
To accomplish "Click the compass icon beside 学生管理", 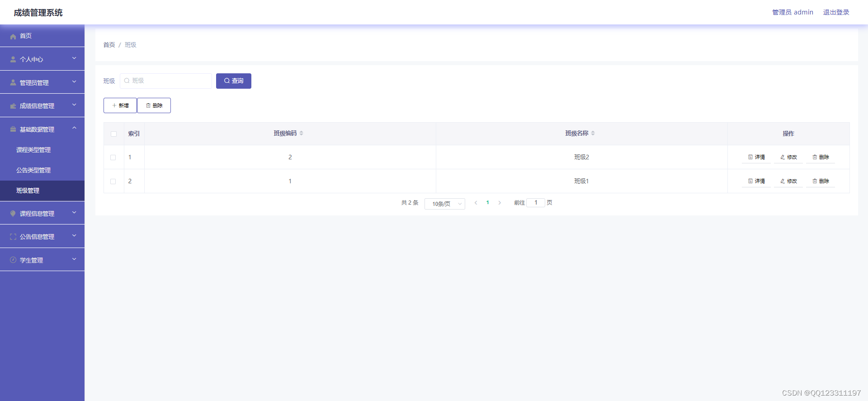I will pyautogui.click(x=13, y=260).
